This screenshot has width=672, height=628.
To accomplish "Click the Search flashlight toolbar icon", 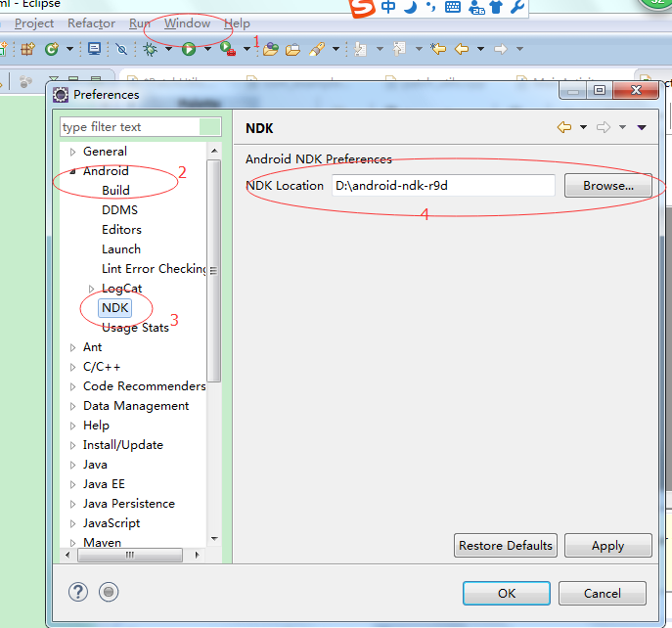I will (317, 49).
